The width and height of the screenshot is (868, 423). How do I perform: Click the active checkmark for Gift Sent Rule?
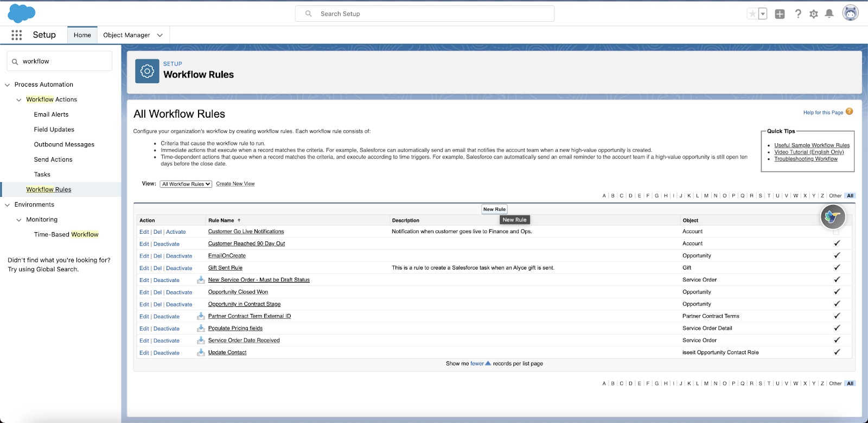(837, 267)
